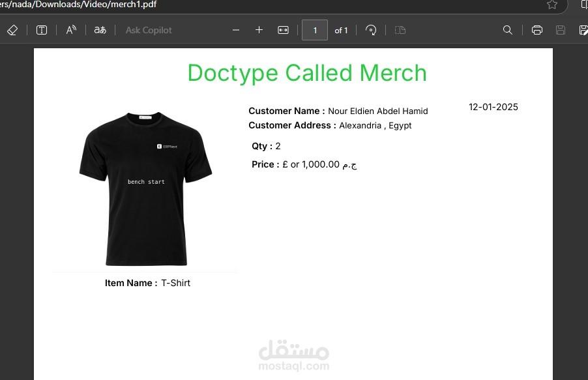Click the Save as icon
Image resolution: width=588 pixels, height=380 pixels.
(583, 30)
